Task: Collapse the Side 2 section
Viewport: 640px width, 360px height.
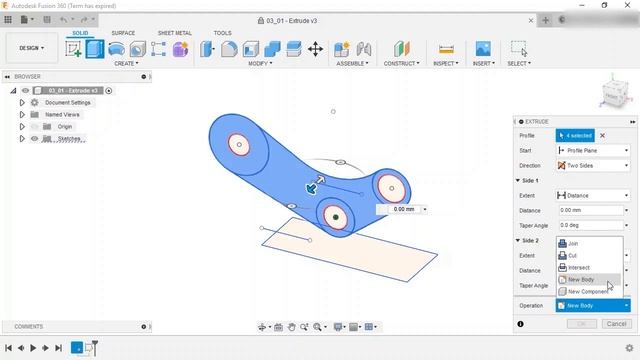Action: coord(518,240)
